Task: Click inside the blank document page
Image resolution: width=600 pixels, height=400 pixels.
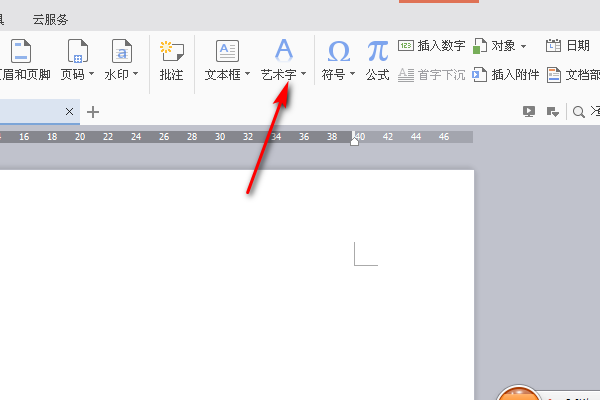Action: point(236,284)
